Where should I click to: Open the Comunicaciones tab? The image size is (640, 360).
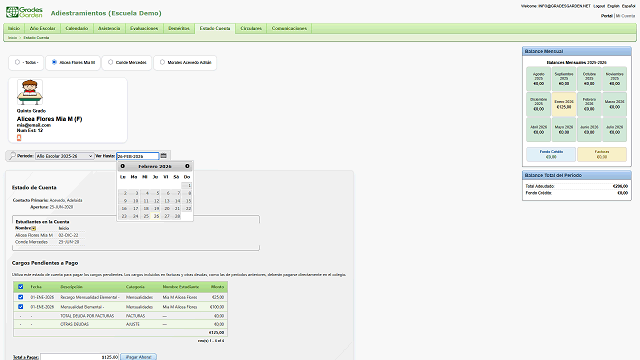pyautogui.click(x=289, y=28)
